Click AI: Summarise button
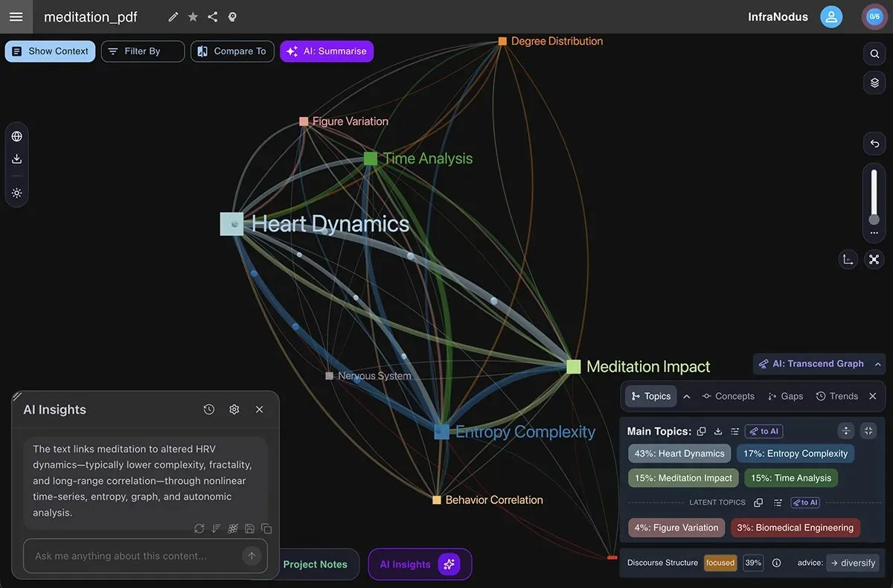 (327, 51)
